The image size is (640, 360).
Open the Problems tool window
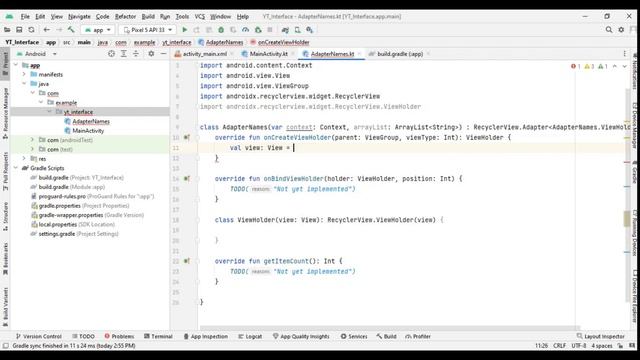119,336
